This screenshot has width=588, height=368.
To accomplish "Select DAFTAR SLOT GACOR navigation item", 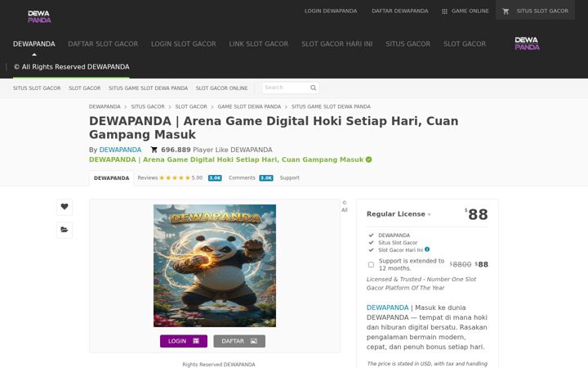I will pyautogui.click(x=103, y=44).
